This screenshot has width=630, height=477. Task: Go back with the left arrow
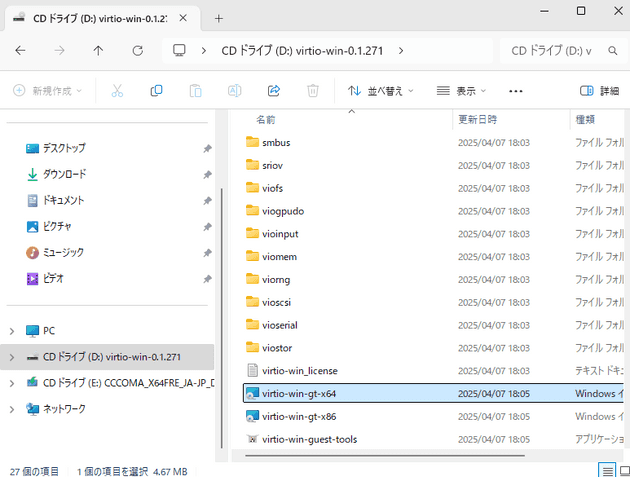[x=20, y=51]
